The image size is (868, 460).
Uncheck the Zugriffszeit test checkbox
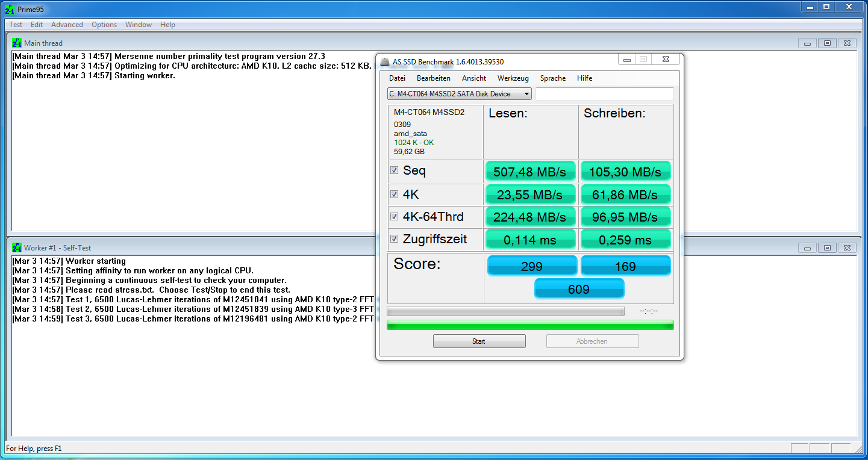click(394, 239)
